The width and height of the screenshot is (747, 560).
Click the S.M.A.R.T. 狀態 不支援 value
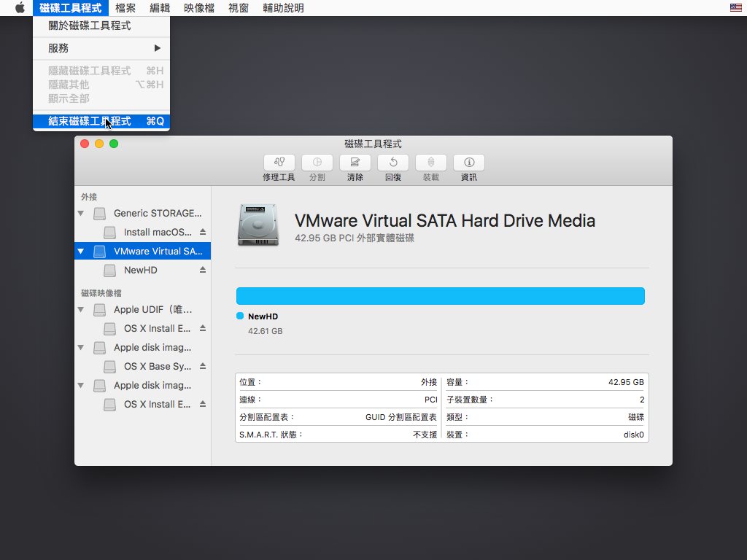pyautogui.click(x=425, y=435)
